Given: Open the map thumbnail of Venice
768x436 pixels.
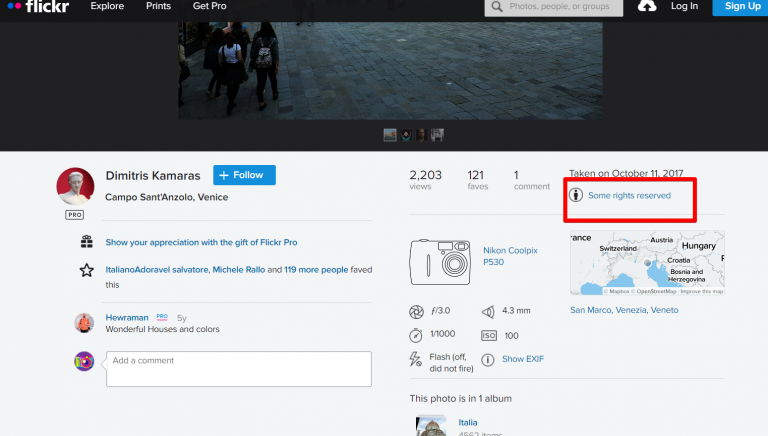Looking at the screenshot, I should (x=647, y=263).
